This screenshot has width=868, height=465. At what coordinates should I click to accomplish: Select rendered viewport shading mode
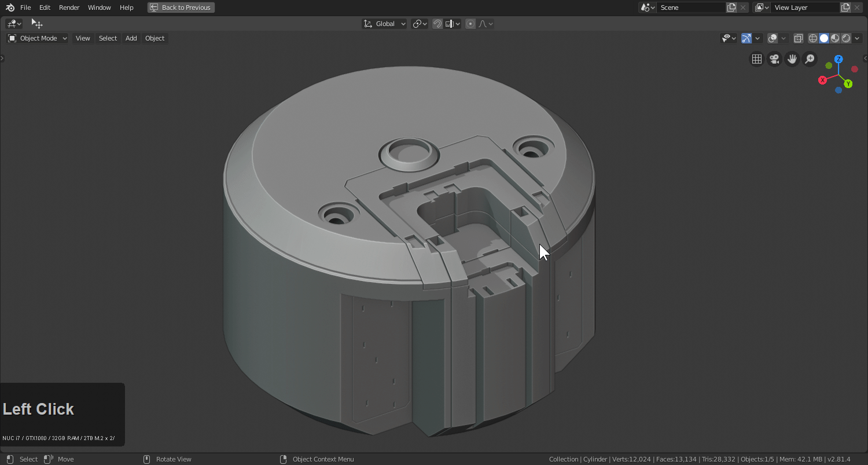coord(846,38)
